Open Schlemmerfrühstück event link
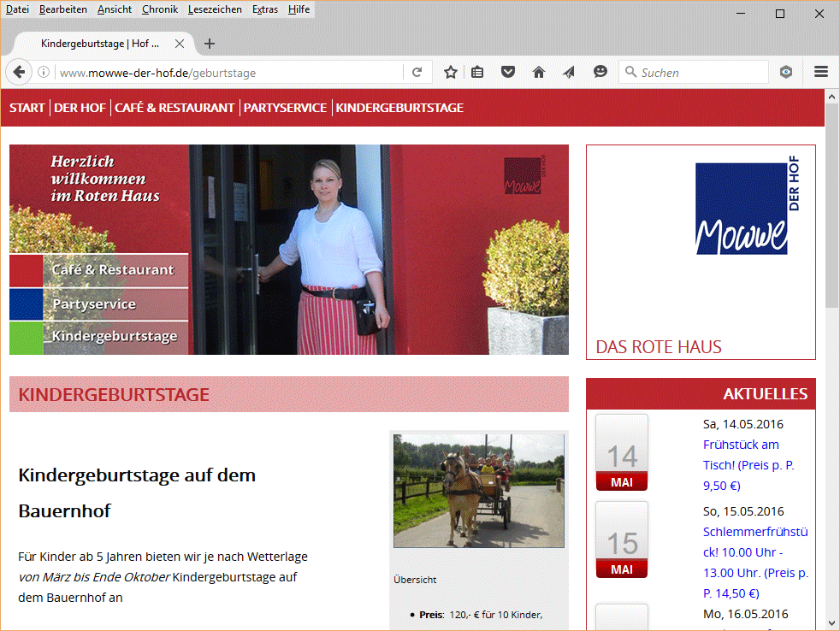840x631 pixels. tap(755, 563)
